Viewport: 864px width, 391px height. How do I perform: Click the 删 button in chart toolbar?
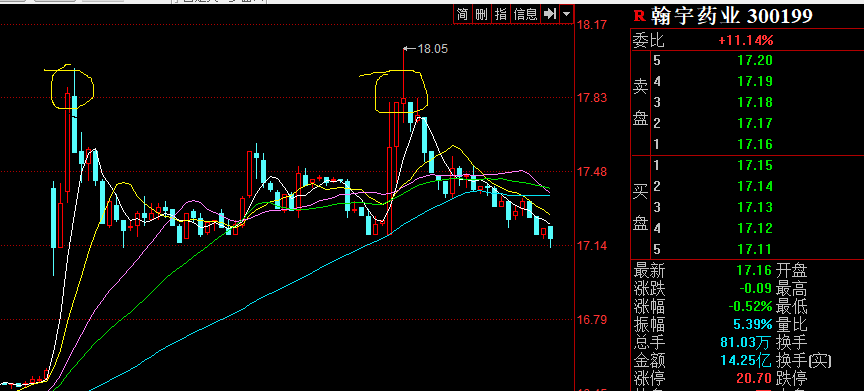482,14
